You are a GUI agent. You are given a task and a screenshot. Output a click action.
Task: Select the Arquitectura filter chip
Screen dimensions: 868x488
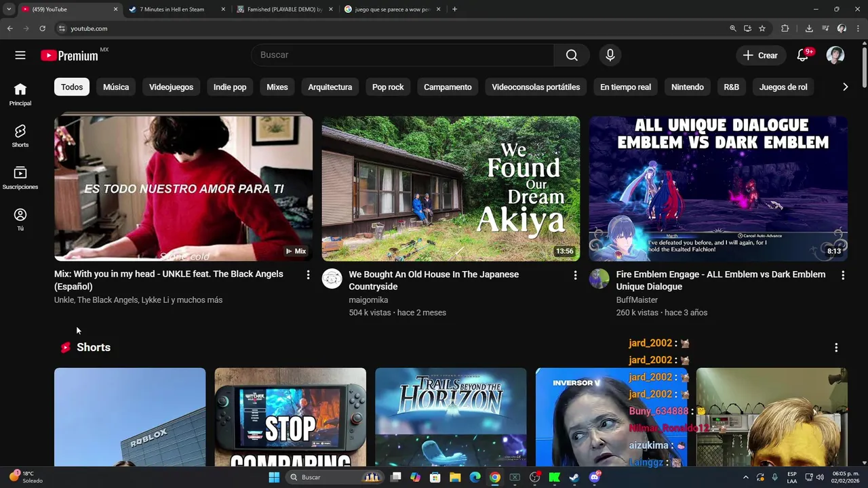pyautogui.click(x=330, y=87)
